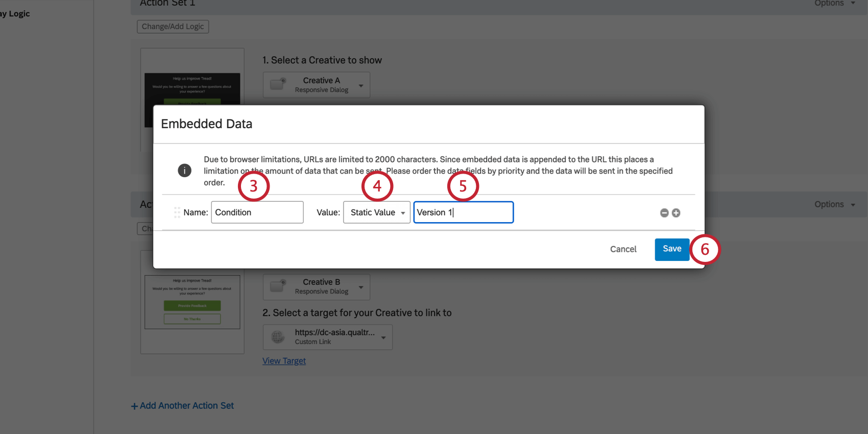The width and height of the screenshot is (868, 434).
Task: Click the globe icon for Custom Link
Action: [278, 337]
